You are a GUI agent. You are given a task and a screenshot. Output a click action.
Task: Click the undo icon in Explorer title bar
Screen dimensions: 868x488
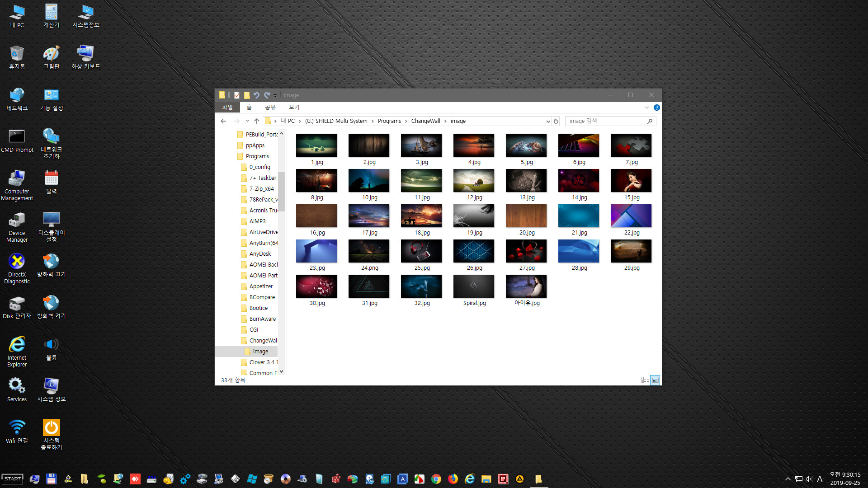[x=256, y=95]
